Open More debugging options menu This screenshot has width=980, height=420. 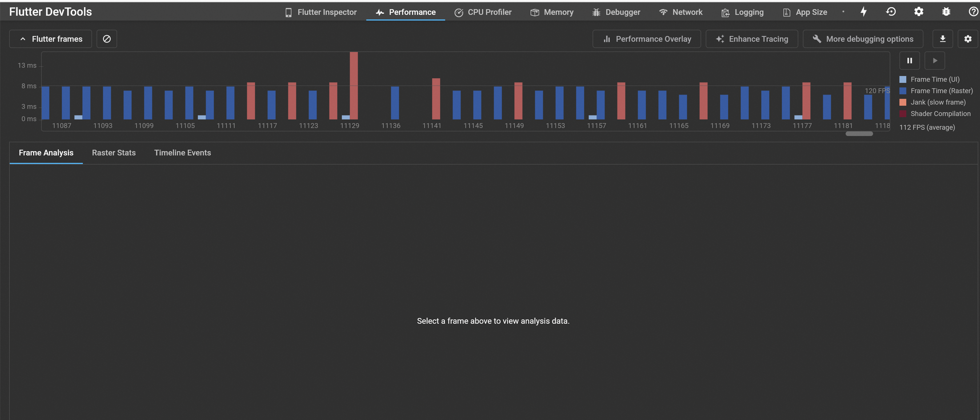863,39
